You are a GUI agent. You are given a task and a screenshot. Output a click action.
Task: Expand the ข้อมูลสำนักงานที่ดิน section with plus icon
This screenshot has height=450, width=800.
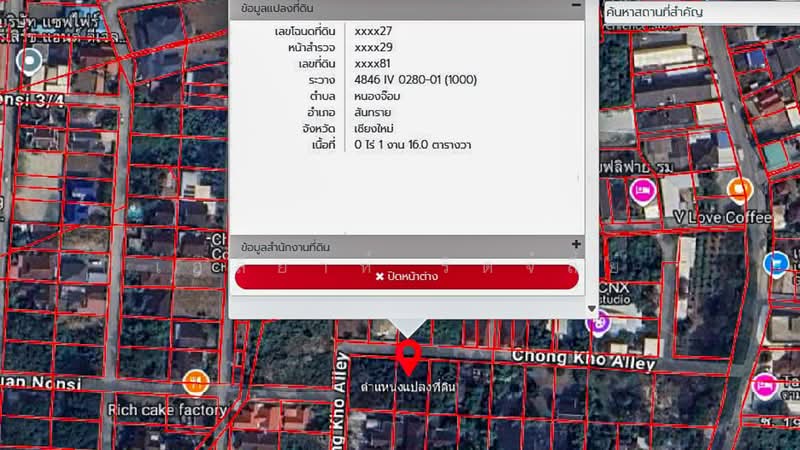[x=576, y=245]
